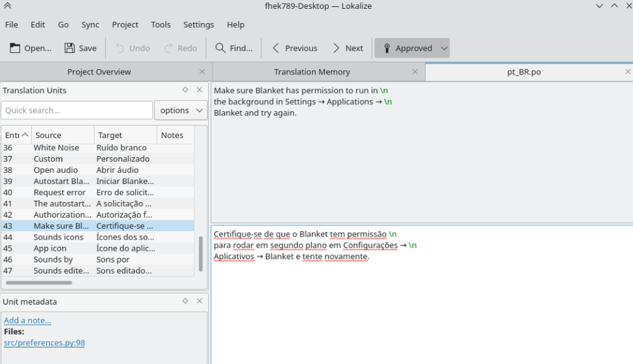Viewport: 633px width, 364px height.
Task: Open the Approved dropdown arrow
Action: (x=444, y=48)
